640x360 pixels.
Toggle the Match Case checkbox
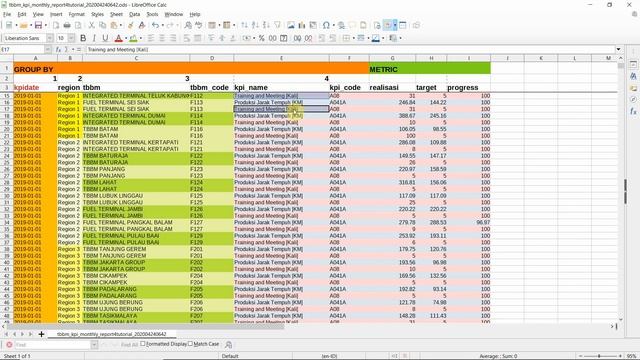[190, 344]
